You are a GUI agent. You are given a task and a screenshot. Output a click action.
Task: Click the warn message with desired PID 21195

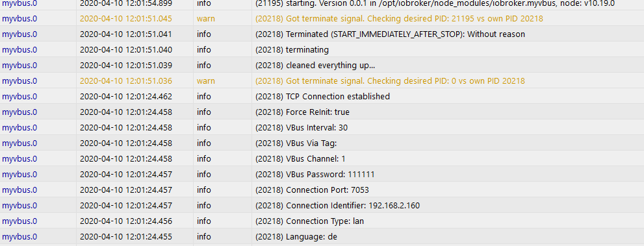(399, 18)
